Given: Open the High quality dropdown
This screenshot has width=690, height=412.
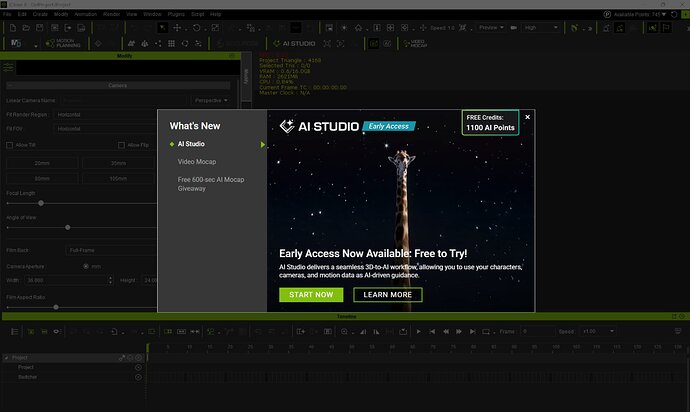Looking at the screenshot, I should pos(541,27).
